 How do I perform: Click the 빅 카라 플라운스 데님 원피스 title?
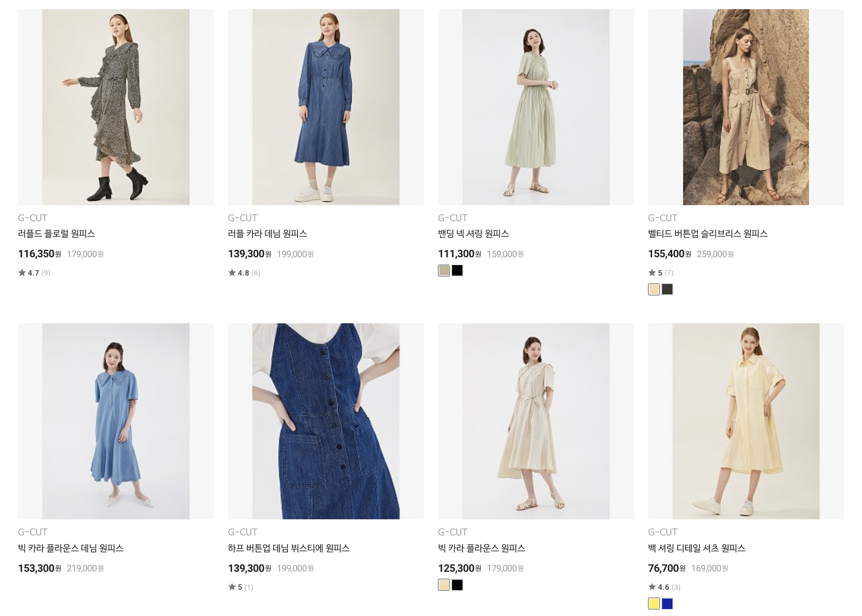click(x=71, y=548)
